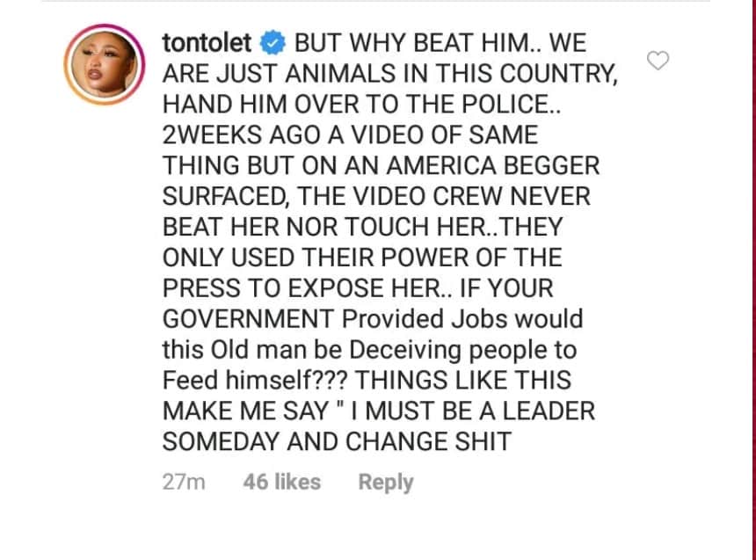This screenshot has width=756, height=560.
Task: Click the line "HAND HIM OVER TO THE POLICE"
Action: coord(361,105)
